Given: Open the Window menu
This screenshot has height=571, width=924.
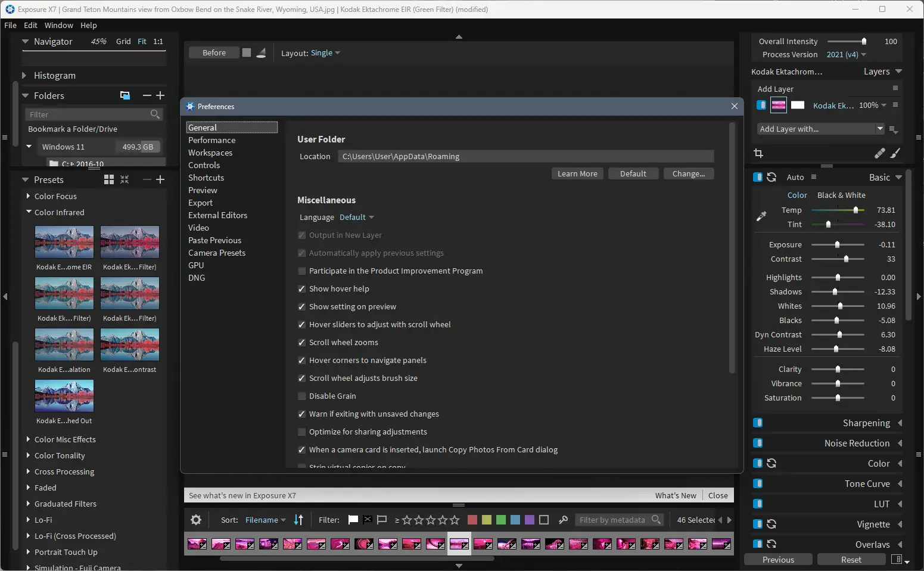Looking at the screenshot, I should (x=58, y=25).
